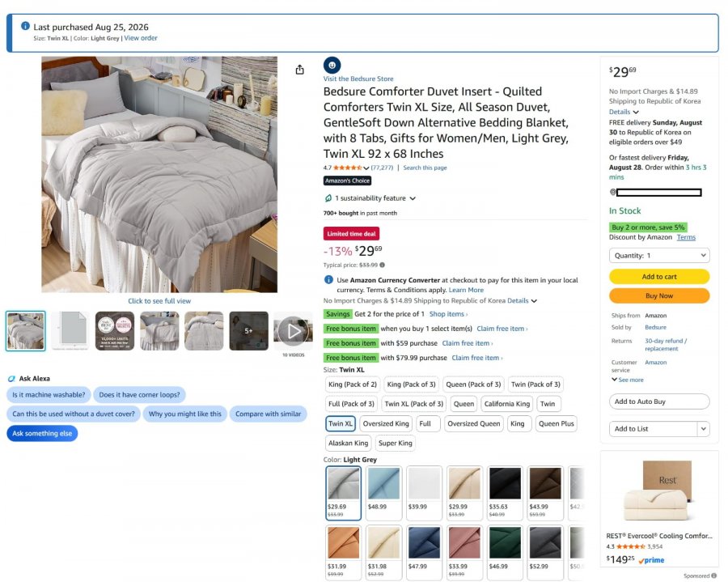Open the View order link

click(x=141, y=38)
